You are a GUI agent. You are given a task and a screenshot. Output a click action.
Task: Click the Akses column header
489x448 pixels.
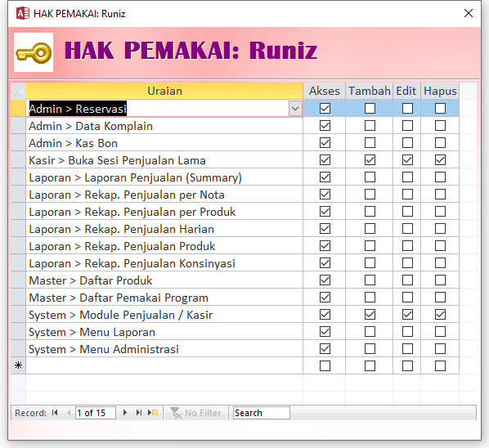point(325,91)
